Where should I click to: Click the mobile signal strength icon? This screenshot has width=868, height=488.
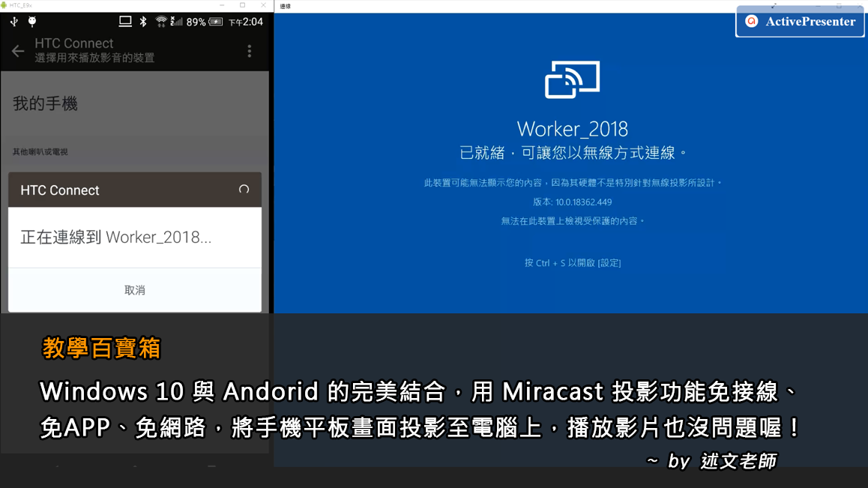177,22
